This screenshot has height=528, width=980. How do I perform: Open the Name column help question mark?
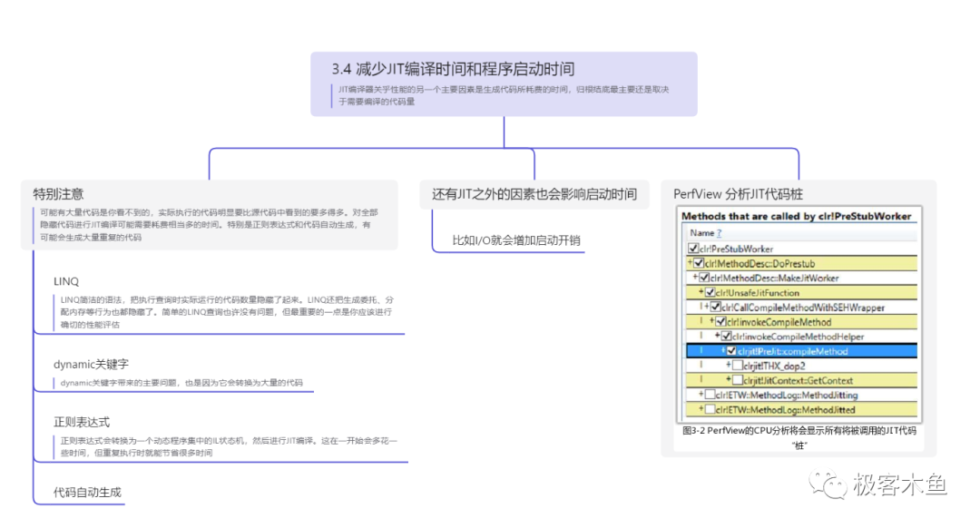(720, 233)
